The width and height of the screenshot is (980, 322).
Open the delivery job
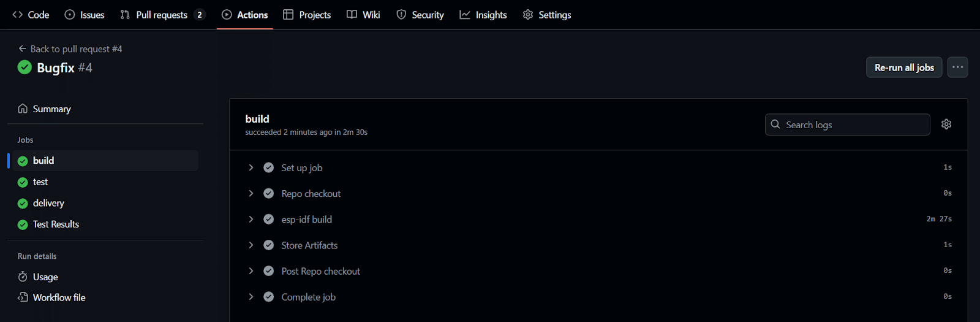click(x=48, y=203)
